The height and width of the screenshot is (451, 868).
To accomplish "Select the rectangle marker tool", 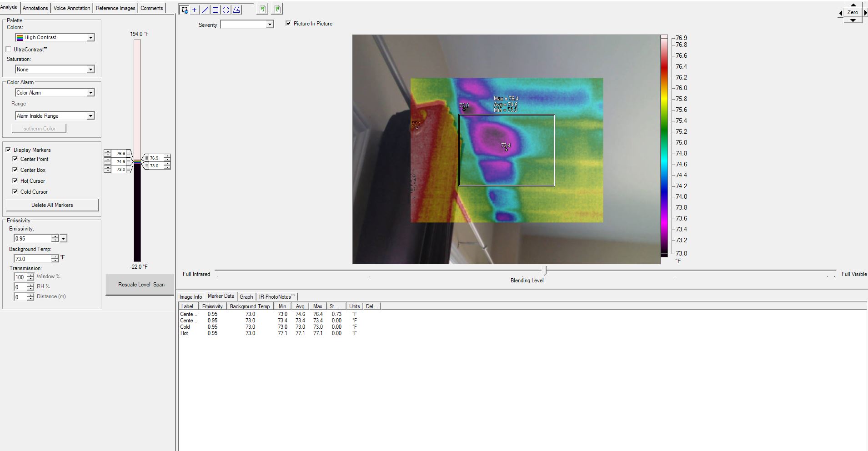I will tap(216, 10).
